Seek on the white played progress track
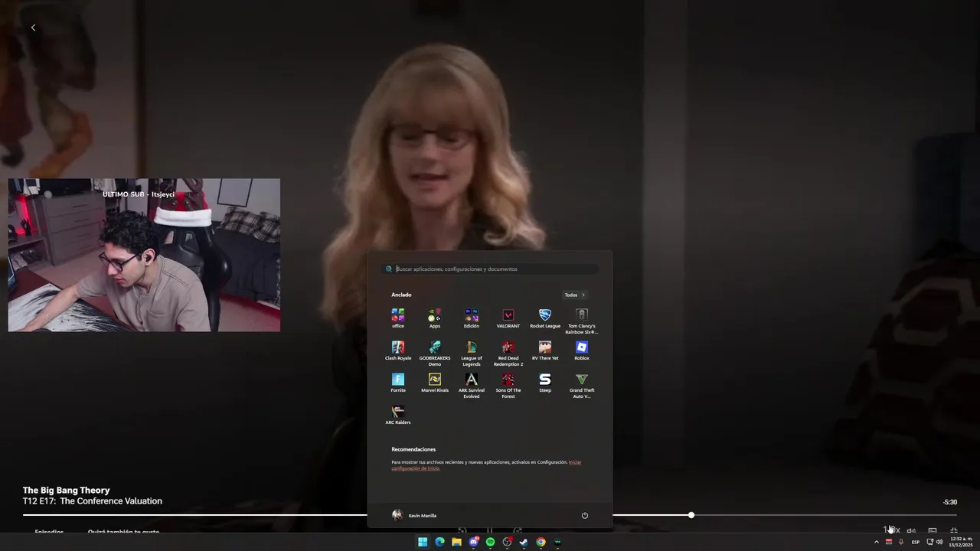This screenshot has height=551, width=980. tap(195, 515)
